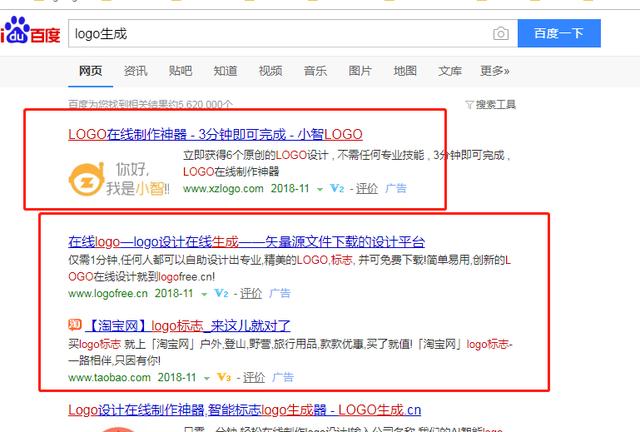
Task: Open the 音乐 tab
Action: 315,71
